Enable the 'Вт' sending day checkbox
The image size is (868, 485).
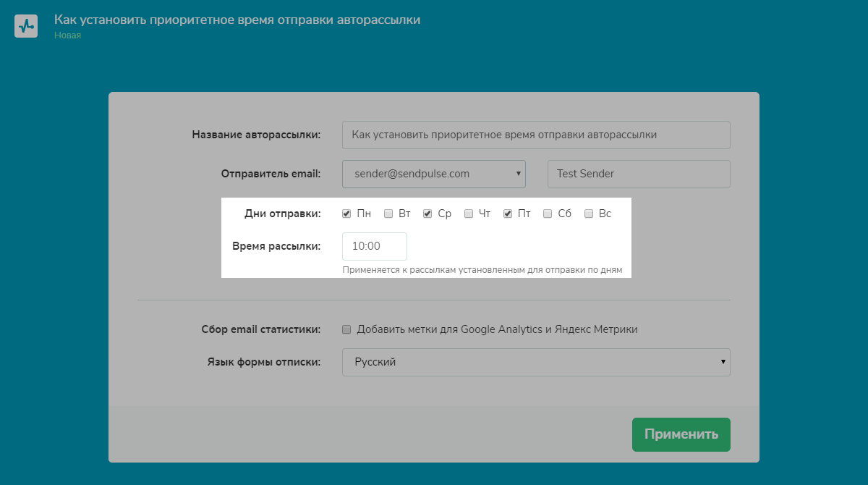click(388, 214)
